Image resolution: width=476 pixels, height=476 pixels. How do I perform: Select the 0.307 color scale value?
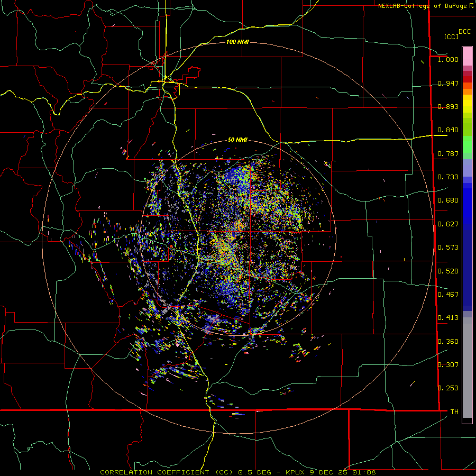pos(448,365)
